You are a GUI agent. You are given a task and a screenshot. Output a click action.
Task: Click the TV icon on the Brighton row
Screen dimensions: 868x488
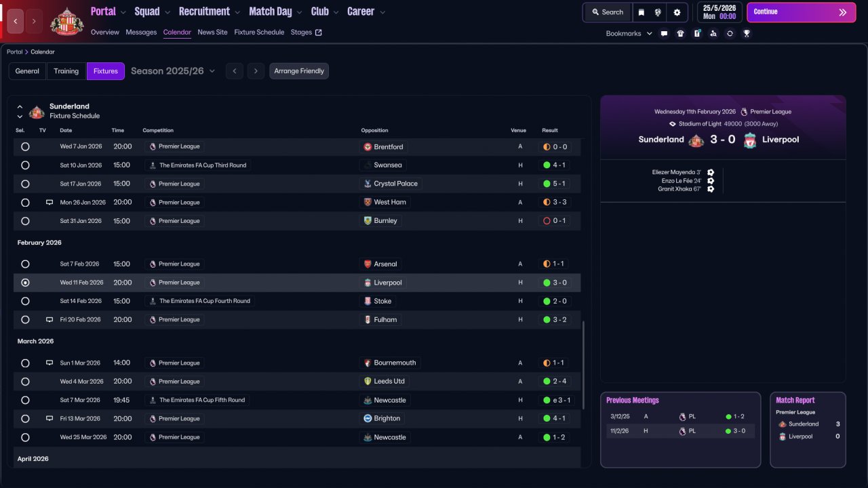pyautogui.click(x=50, y=418)
